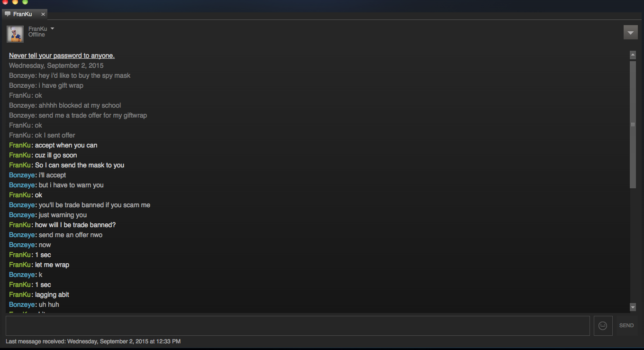The width and height of the screenshot is (644, 350).
Task: Click the chat scrollbar up arrow
Action: coord(633,55)
